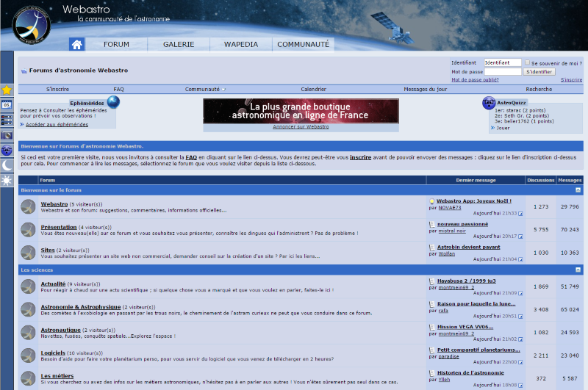Image resolution: width=588 pixels, height=390 pixels.
Task: Click the astronomy boutique banner ad
Action: point(301,111)
